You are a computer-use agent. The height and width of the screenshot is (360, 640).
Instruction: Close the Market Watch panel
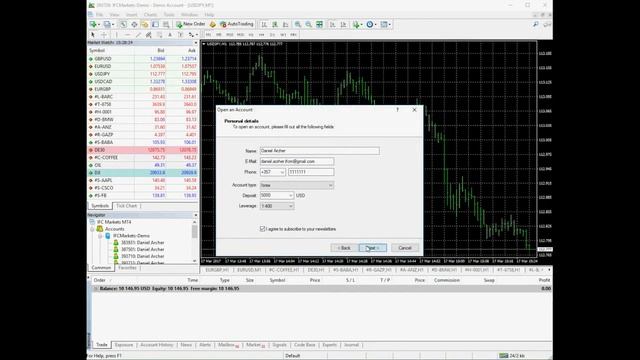tap(196, 43)
